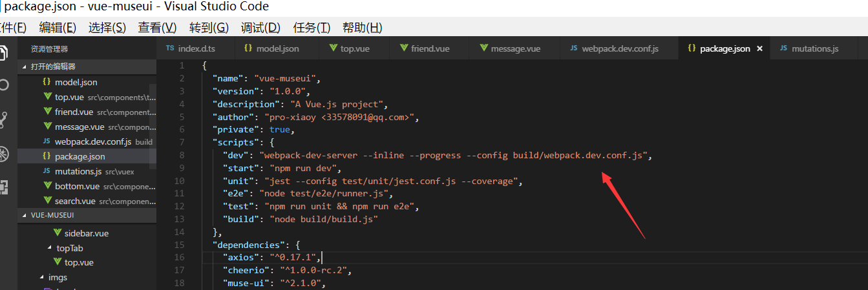Click line number 15 in the gutter
Screen dimensions: 868x290
[x=180, y=245]
